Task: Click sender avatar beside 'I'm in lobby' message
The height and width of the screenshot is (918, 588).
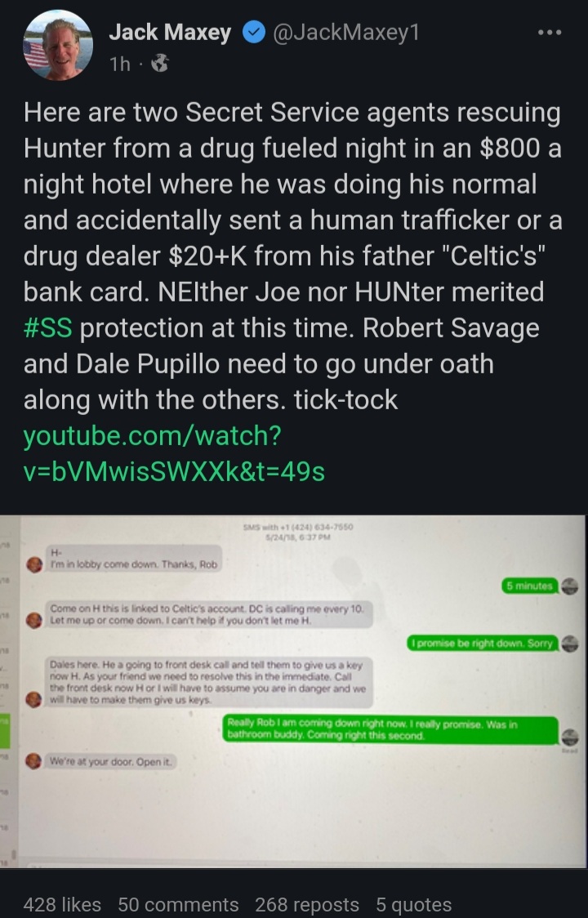Action: coord(34,565)
